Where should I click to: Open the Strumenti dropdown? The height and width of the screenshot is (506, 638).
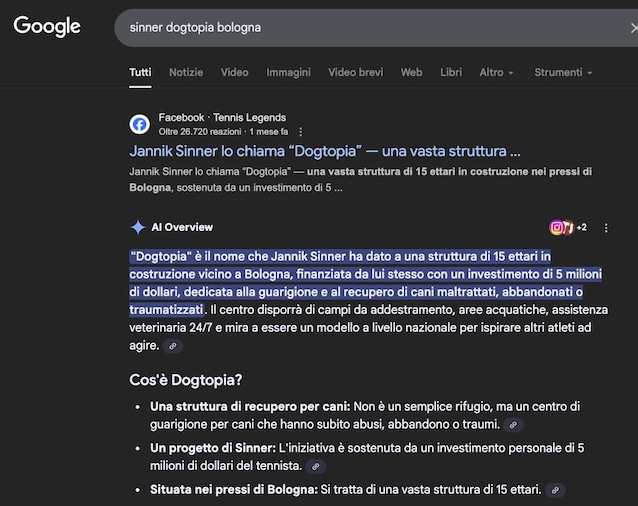(x=563, y=72)
